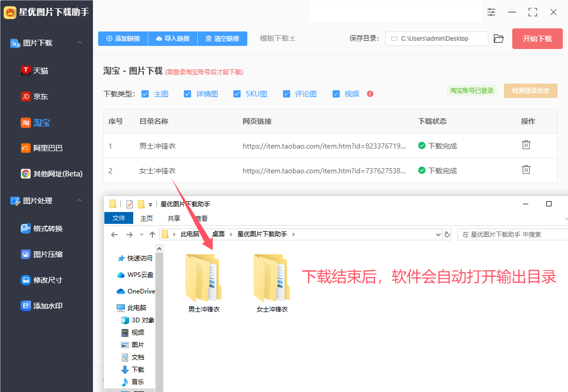568x392 pixels.
Task: Toggle the 评论图 download type checkbox
Action: [287, 94]
